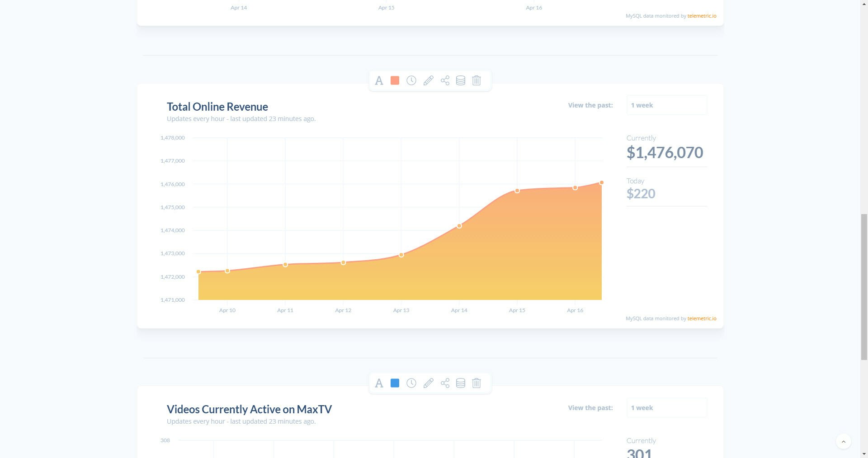Select the font style icon on Total Online Revenue toolbar
The width and height of the screenshot is (868, 458).
[379, 80]
